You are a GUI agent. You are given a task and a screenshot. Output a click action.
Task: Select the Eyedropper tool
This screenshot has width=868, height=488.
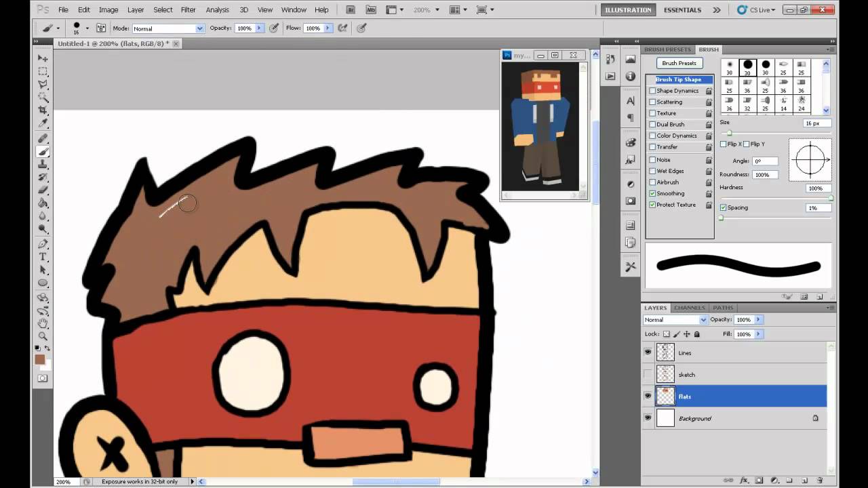coord(43,123)
